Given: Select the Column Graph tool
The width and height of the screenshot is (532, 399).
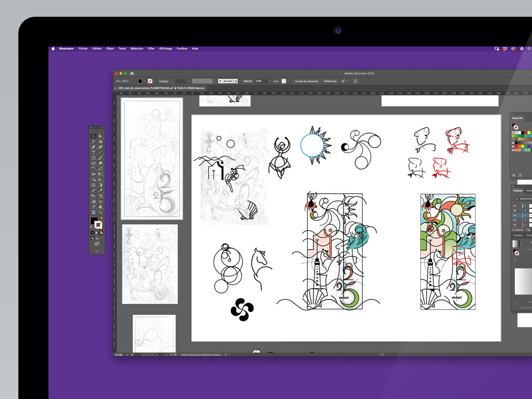Looking at the screenshot, I should 94,201.
